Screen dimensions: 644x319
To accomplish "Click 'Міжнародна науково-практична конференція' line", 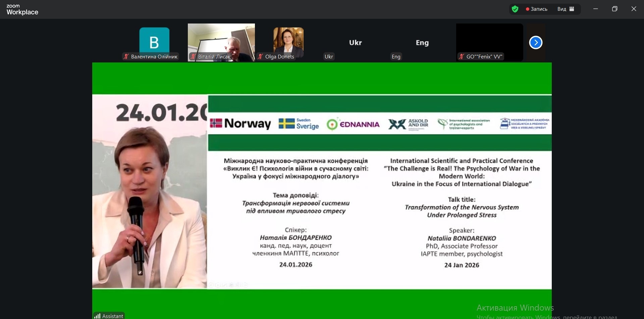I will 296,161.
